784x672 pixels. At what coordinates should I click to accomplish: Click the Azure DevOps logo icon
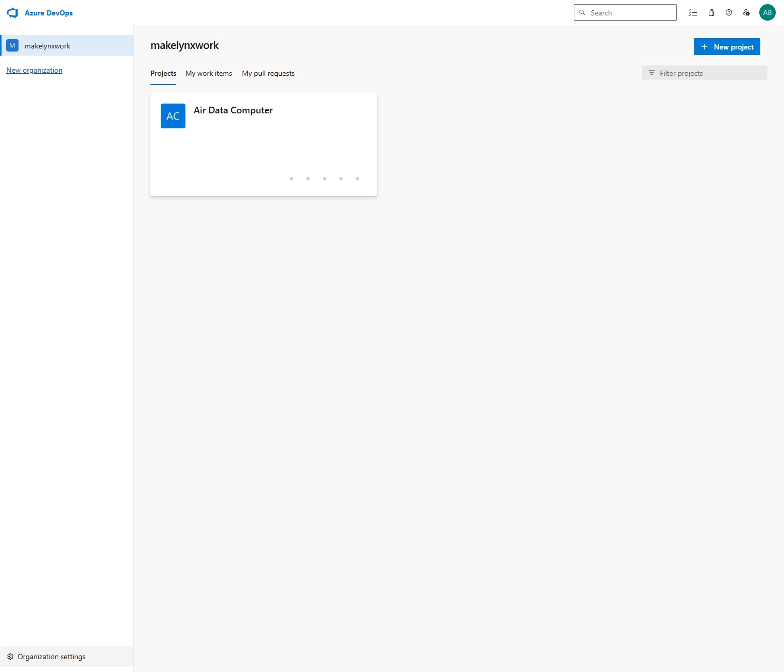click(12, 13)
